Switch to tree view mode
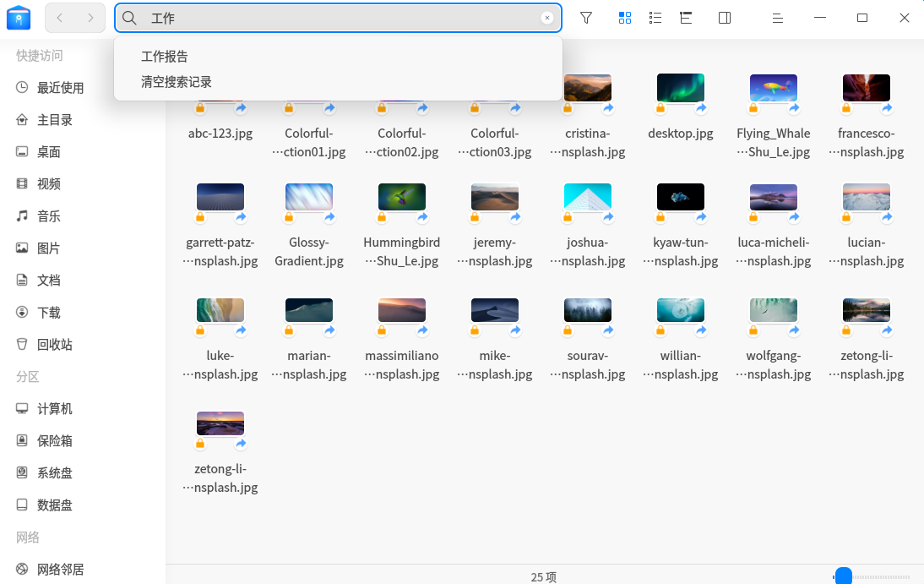The width and height of the screenshot is (924, 584). click(x=686, y=18)
